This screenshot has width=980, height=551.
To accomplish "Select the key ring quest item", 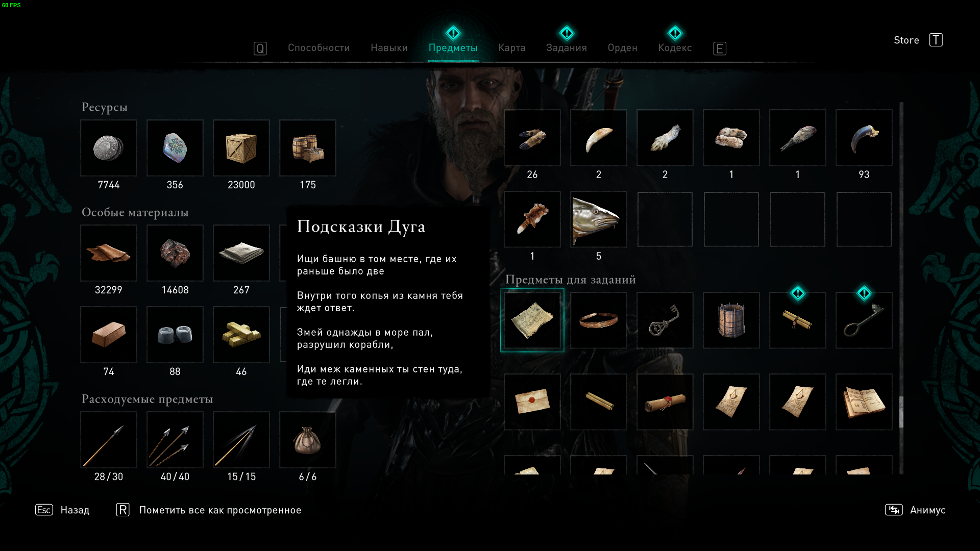I will [x=665, y=320].
